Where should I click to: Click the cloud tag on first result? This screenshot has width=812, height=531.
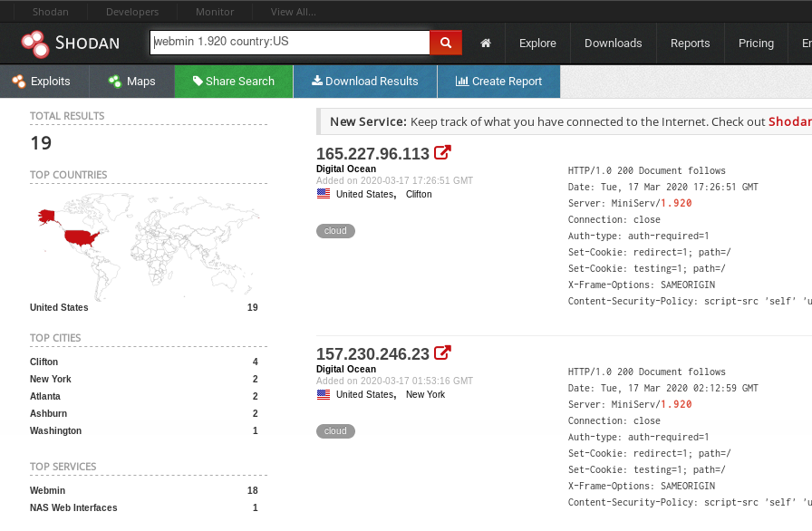[335, 231]
